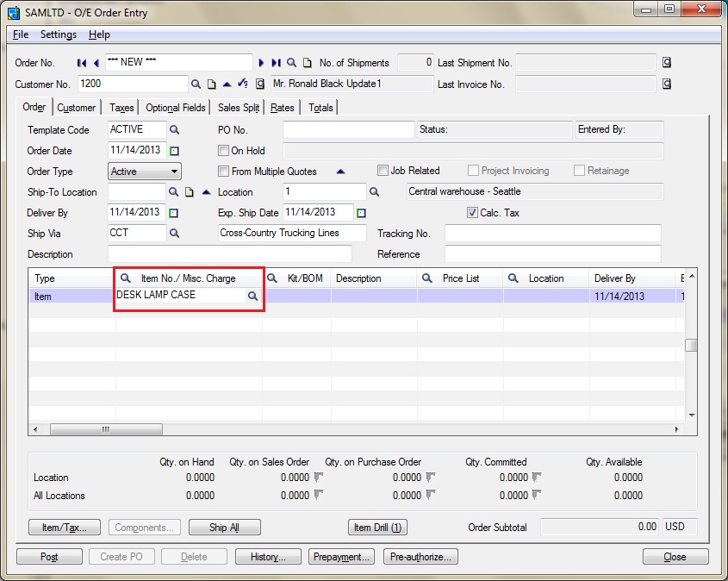Click the zoom icon beside Last Invoice No.
This screenshot has width=728, height=581.
(666, 84)
